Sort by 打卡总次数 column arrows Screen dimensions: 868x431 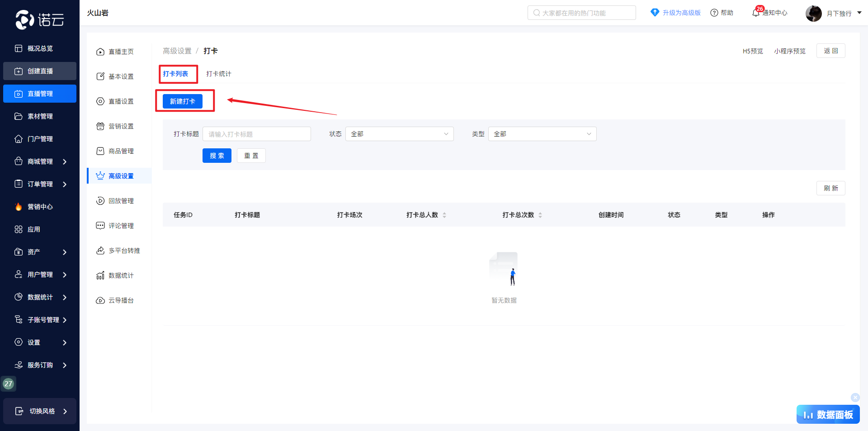point(540,215)
